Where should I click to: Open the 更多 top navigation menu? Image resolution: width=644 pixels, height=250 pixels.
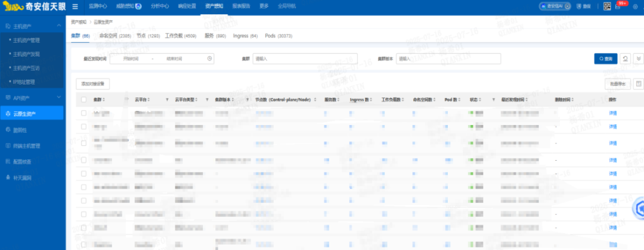(x=264, y=6)
